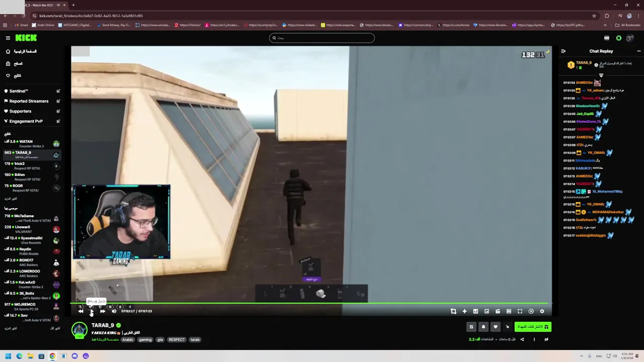The width and height of the screenshot is (644, 362).
Task: Open BOND17 ARC Raiders channel
Action: point(31,262)
